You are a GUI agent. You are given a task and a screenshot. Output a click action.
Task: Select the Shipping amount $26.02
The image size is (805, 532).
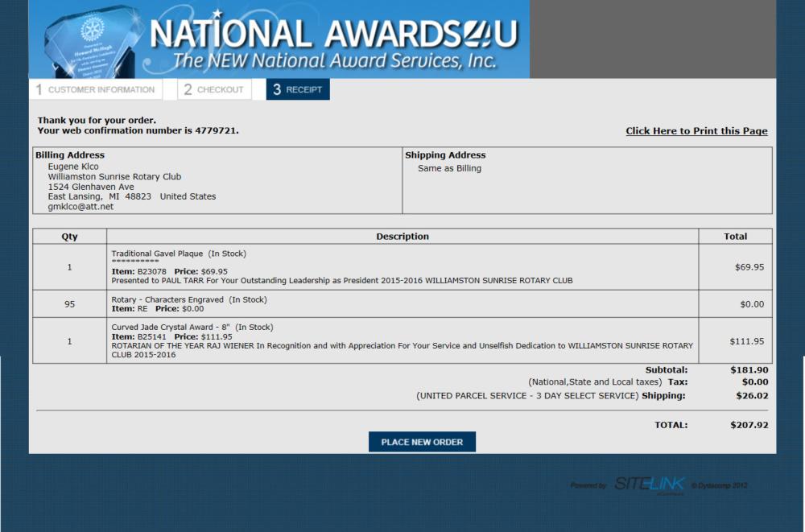click(x=752, y=396)
